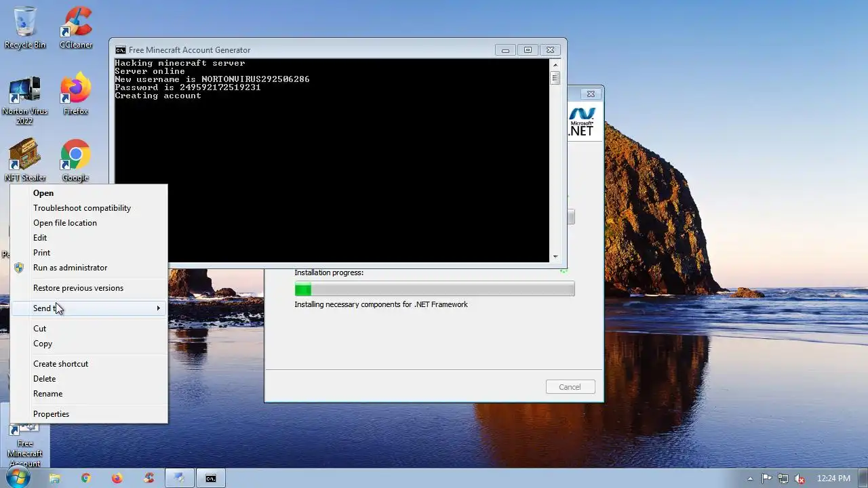Screen dimensions: 868x488
Task: Choose Restore previous versions
Action: coord(89,288)
